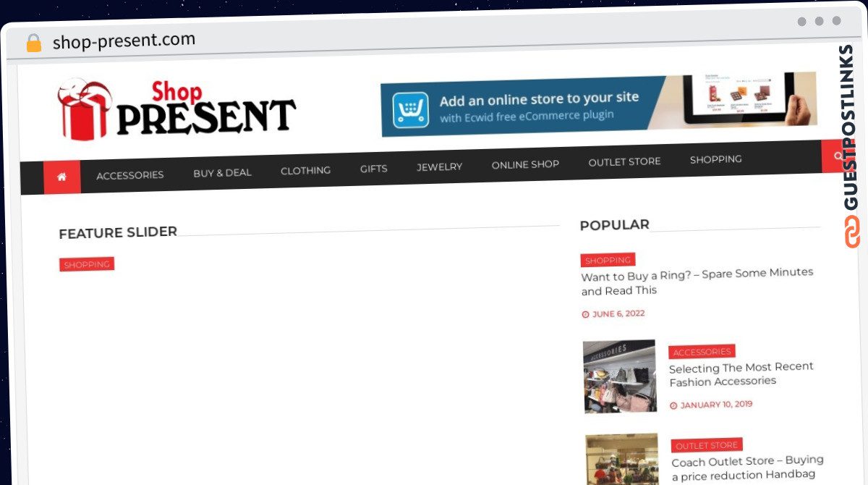
Task: Open the Coach outlet store thumbnail
Action: (x=623, y=460)
